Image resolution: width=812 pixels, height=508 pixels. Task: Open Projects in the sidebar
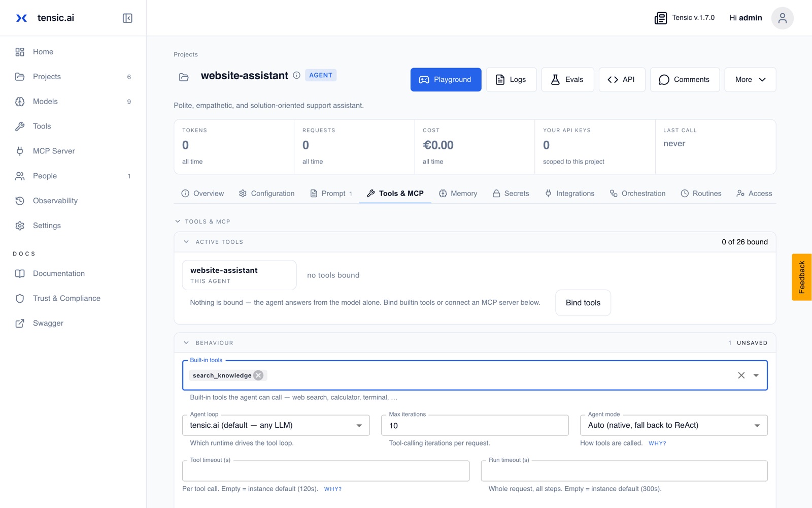(73, 77)
